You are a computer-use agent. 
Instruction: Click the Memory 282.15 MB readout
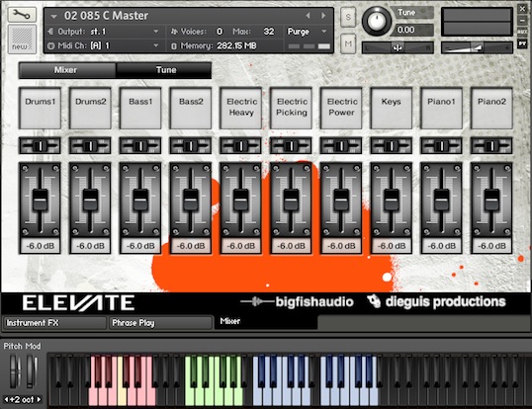tap(219, 45)
